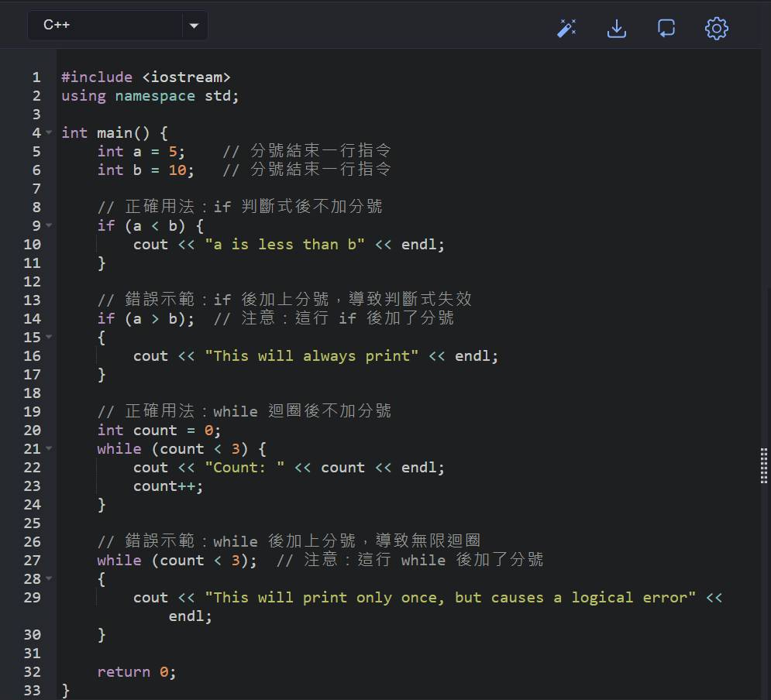
Task: Click line number 14 in the gutter
Action: (32, 319)
